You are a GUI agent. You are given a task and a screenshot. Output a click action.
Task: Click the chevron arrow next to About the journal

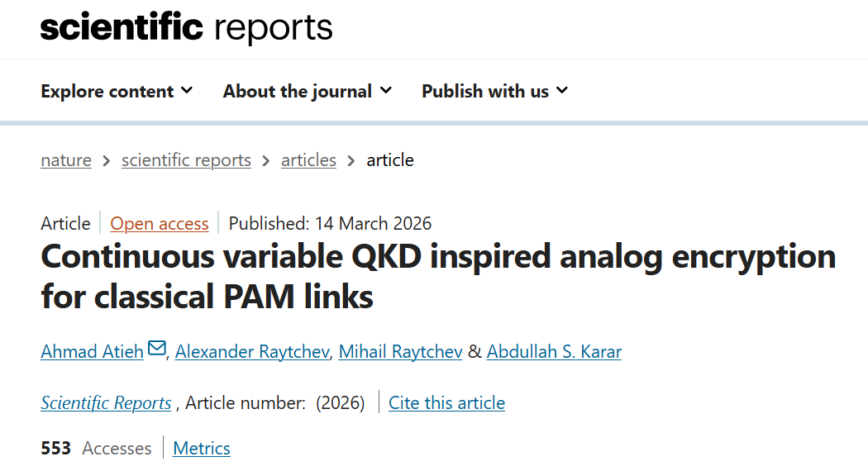(386, 90)
